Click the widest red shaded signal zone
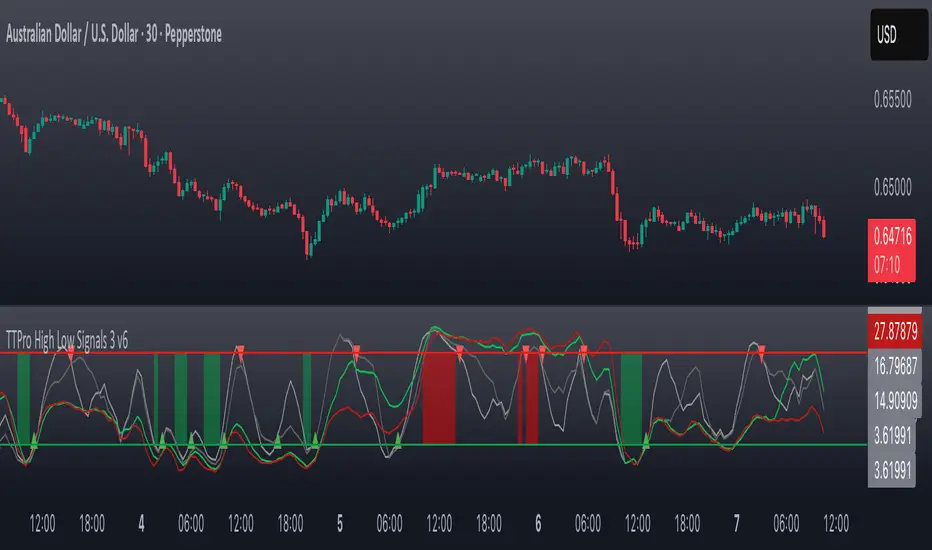 click(x=438, y=398)
